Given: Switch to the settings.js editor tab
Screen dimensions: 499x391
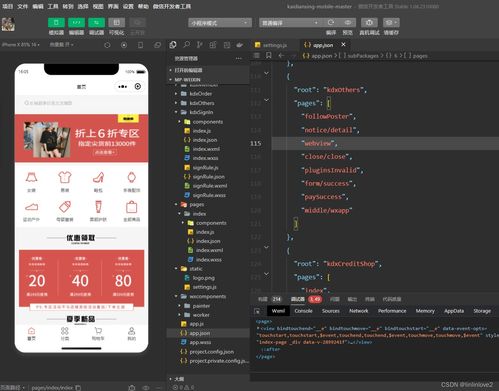Looking at the screenshot, I should click(x=271, y=45).
